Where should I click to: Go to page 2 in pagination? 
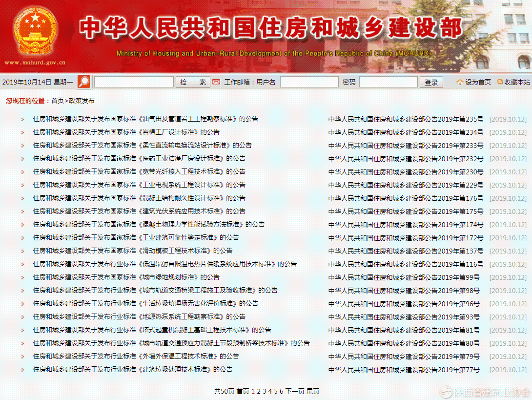[x=259, y=392]
